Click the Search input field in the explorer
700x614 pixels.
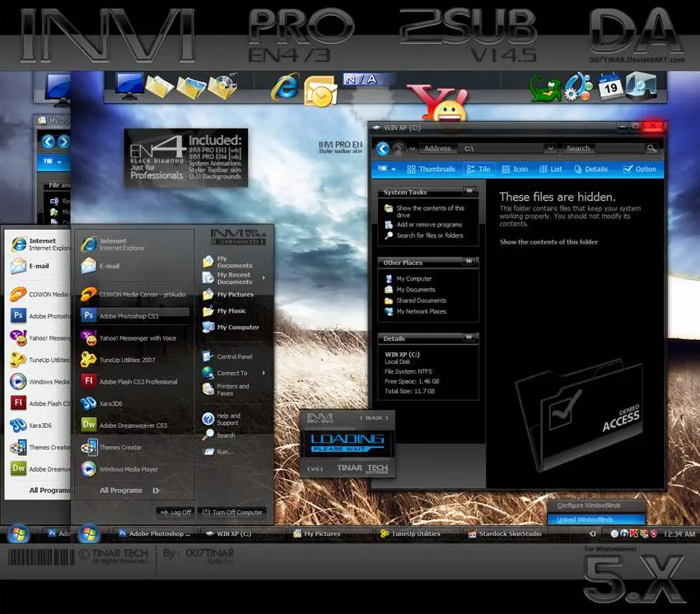pos(620,148)
